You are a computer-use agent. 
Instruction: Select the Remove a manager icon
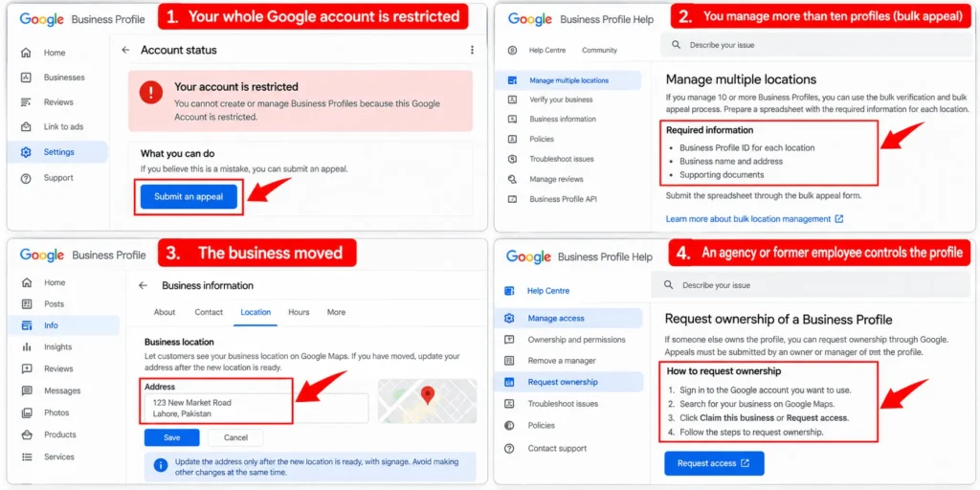click(x=509, y=361)
